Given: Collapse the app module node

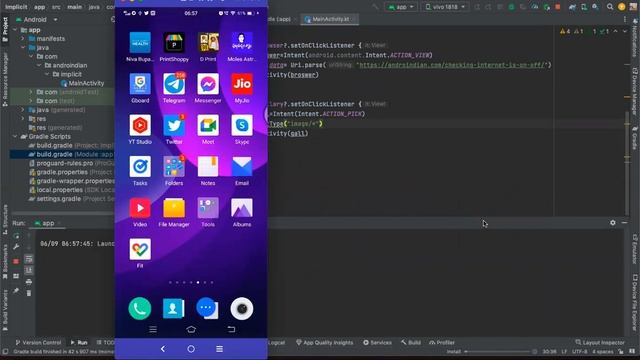Looking at the screenshot, I should click(x=16, y=30).
